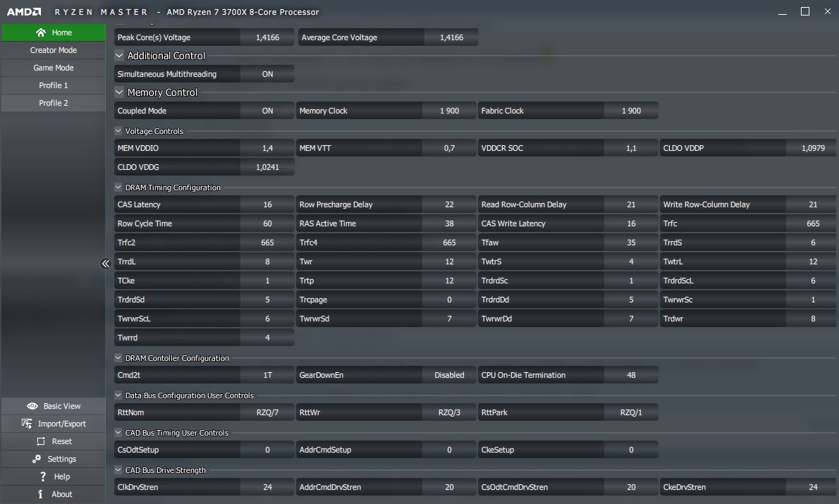Click the Basic View button label
The image size is (839, 504).
[62, 406]
